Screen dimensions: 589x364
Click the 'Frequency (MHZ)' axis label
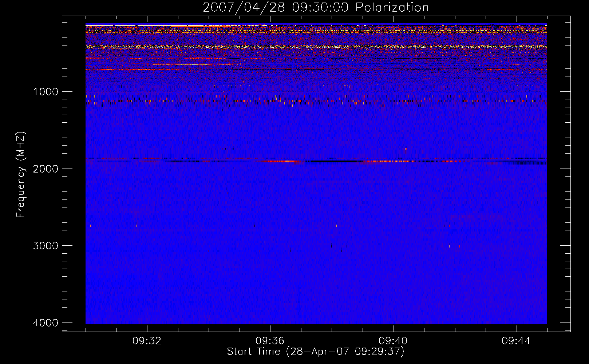pos(21,175)
